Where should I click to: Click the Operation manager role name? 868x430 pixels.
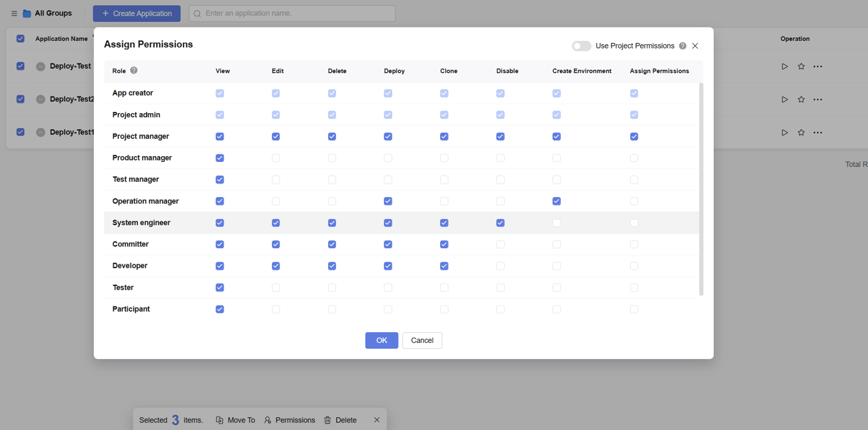[145, 201]
